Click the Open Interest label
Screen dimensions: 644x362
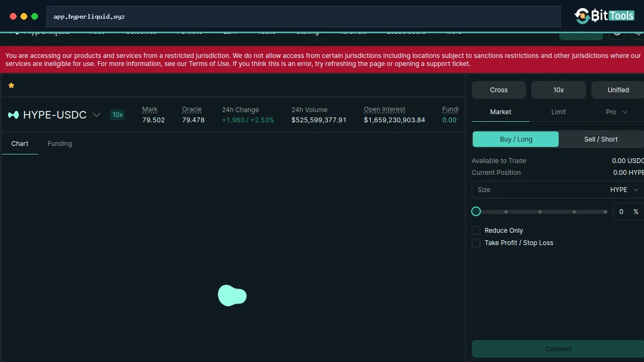click(384, 109)
